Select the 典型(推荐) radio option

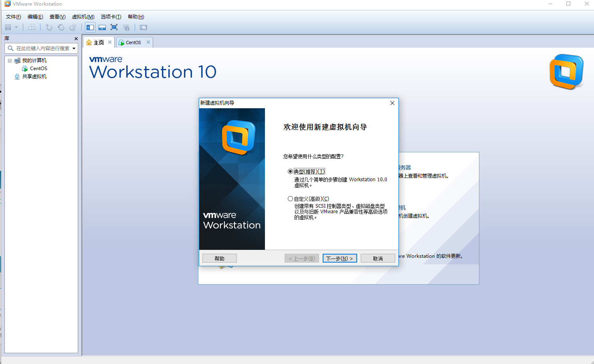290,172
